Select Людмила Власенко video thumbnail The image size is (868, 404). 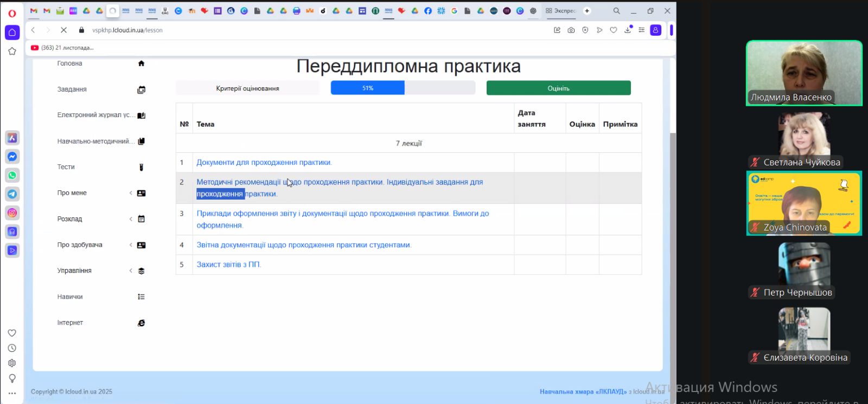803,73
